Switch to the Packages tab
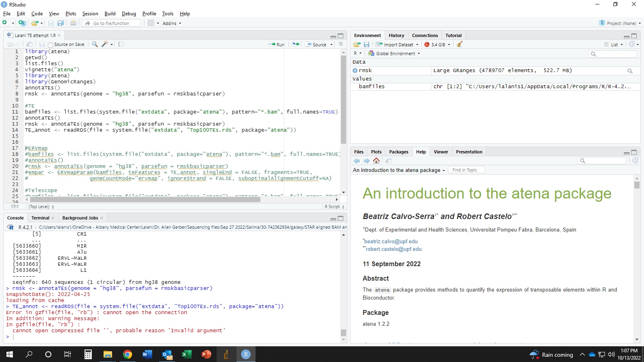 point(398,152)
